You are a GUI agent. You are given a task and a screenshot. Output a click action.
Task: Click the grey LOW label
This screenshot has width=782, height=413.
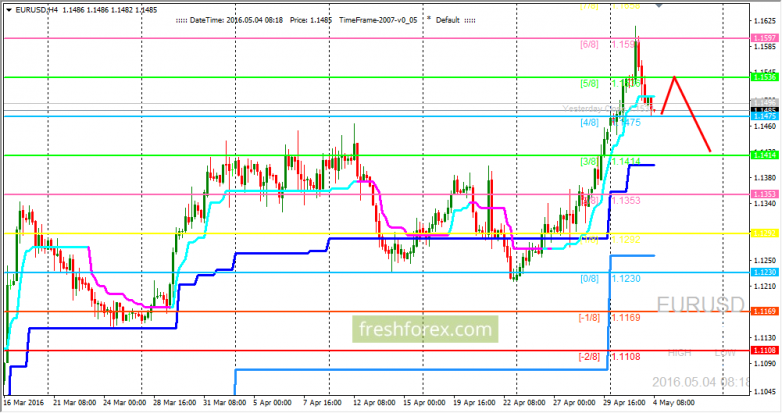pyautogui.click(x=725, y=353)
